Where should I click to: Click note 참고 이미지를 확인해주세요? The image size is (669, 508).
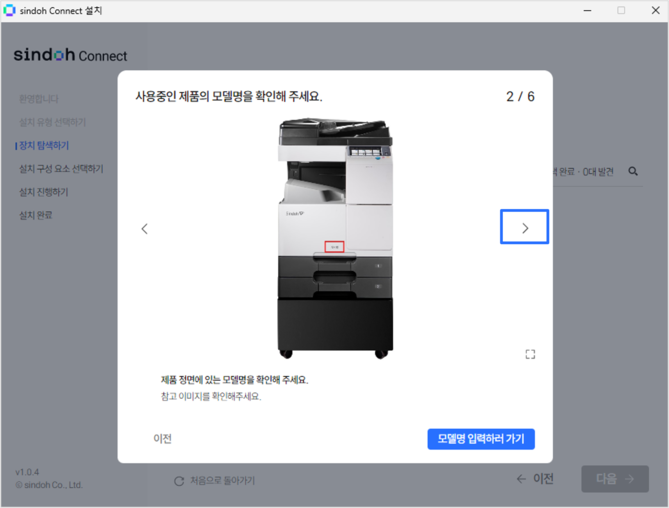211,396
